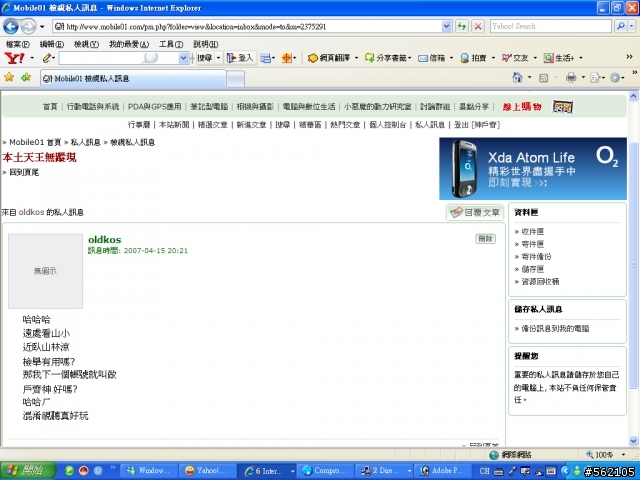Click the Xda Atom Life O2 banner

click(533, 169)
